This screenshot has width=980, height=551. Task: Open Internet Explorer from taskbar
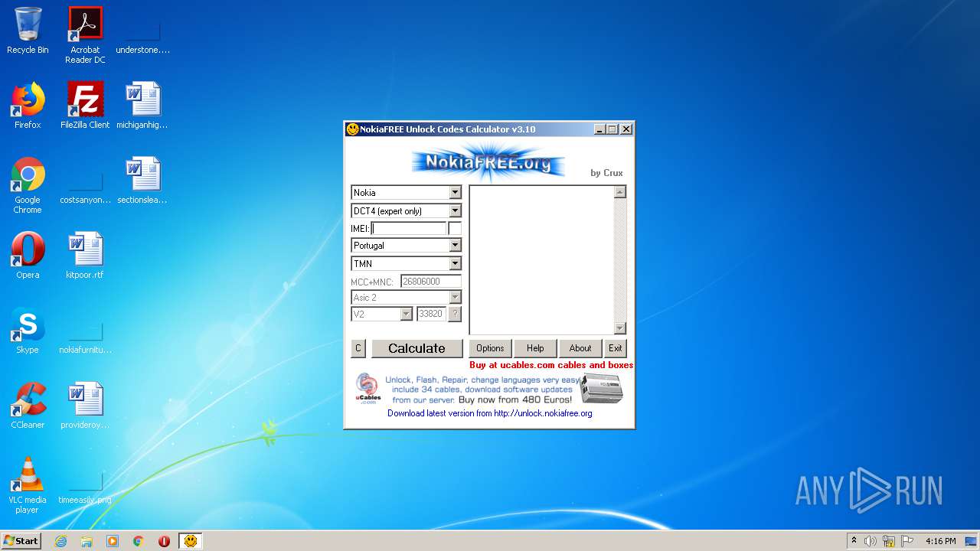(x=60, y=541)
